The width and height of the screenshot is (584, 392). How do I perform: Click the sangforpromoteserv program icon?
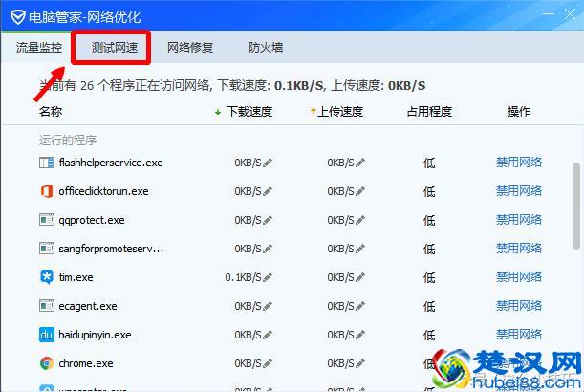(47, 249)
